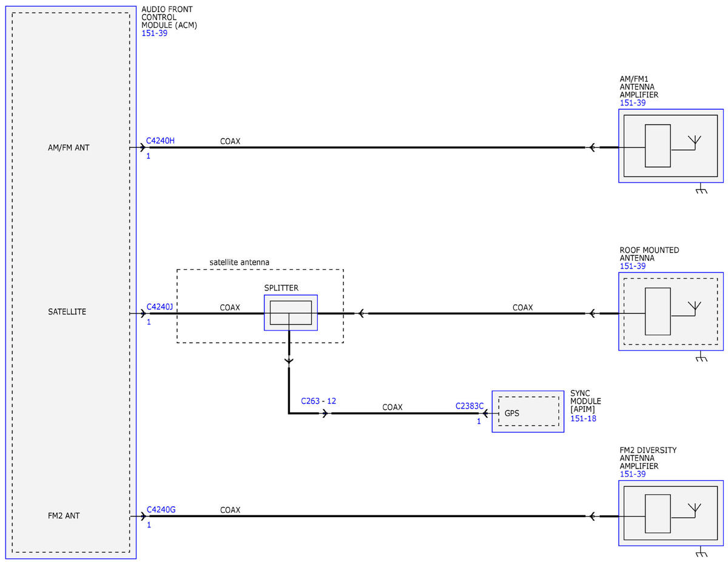
Task: Click ground symbol under AM/FM1 antenna amplifier
Action: [701, 191]
